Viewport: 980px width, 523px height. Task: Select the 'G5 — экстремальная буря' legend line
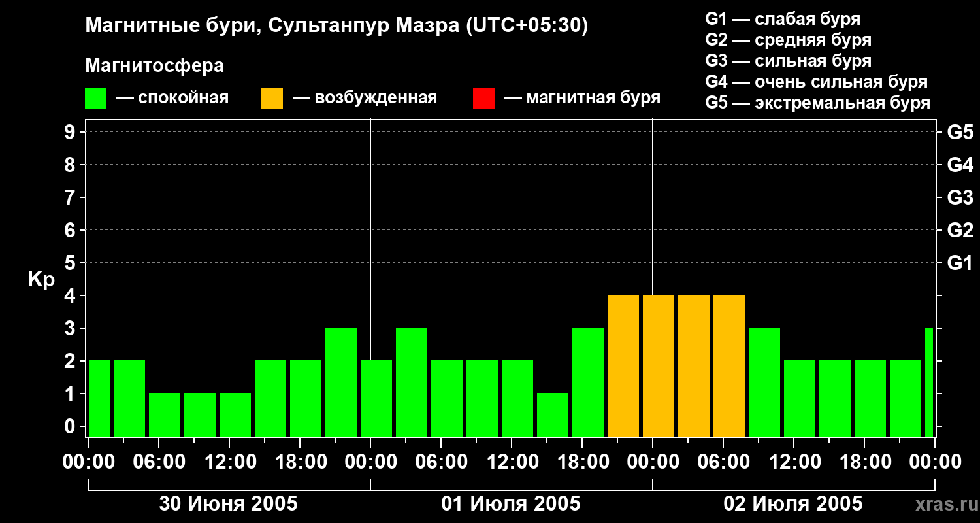(x=818, y=103)
